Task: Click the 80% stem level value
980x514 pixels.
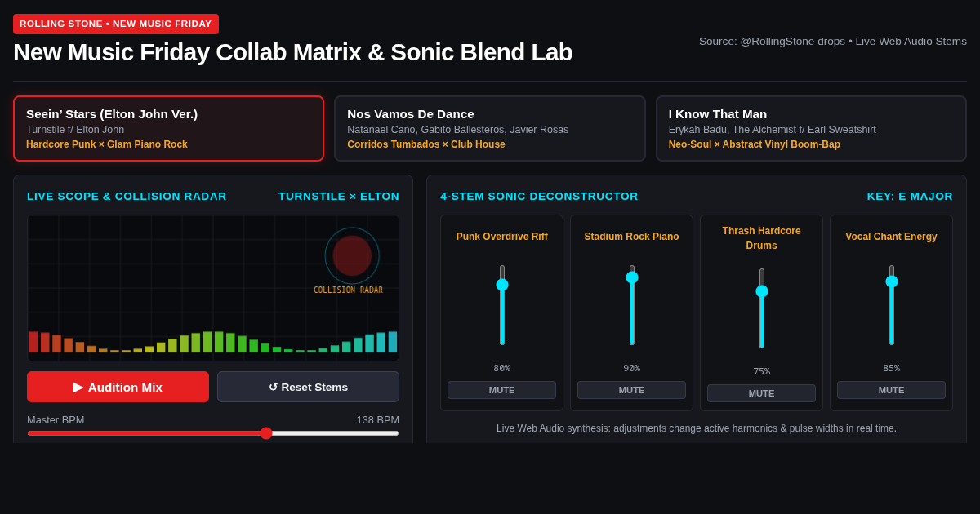Action: 502,368
